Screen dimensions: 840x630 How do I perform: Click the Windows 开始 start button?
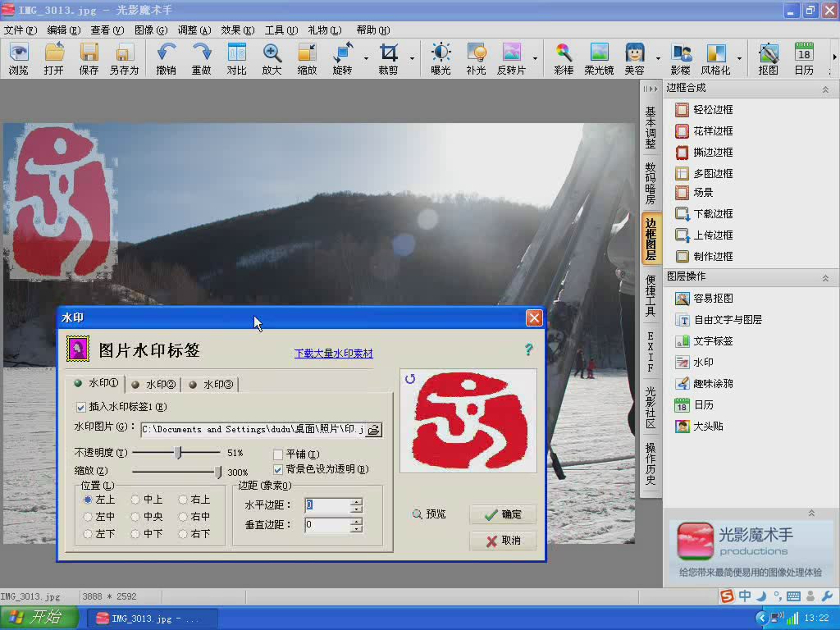[x=39, y=618]
